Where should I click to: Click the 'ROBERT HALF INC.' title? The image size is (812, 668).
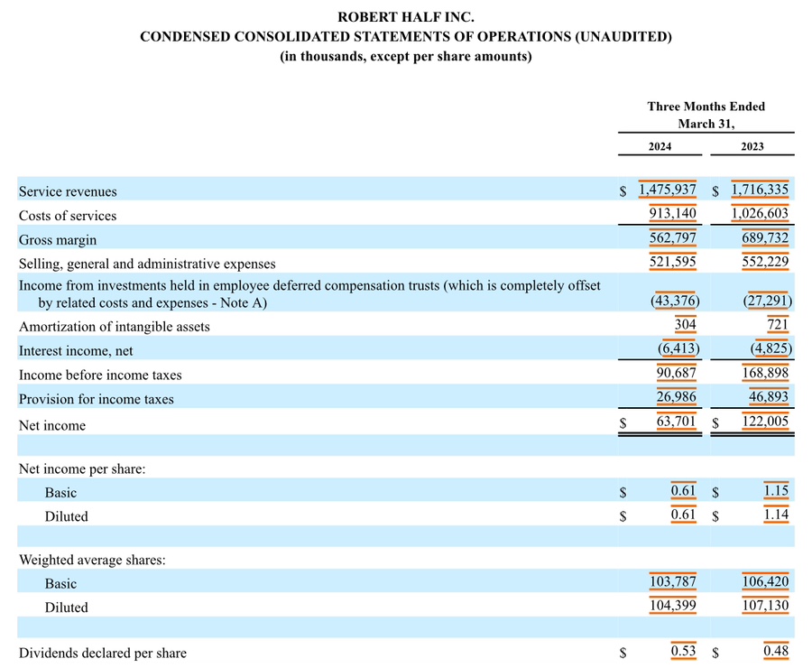pyautogui.click(x=405, y=17)
